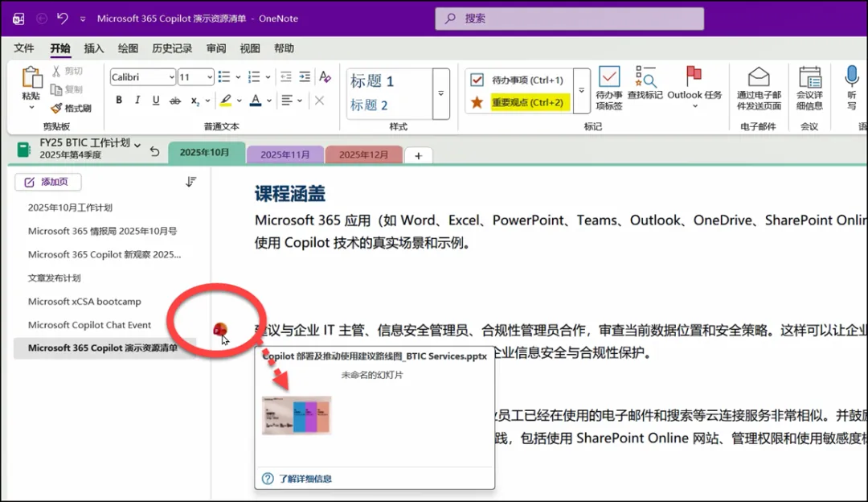Apply the 标题 1 style
868x502 pixels.
click(x=372, y=81)
